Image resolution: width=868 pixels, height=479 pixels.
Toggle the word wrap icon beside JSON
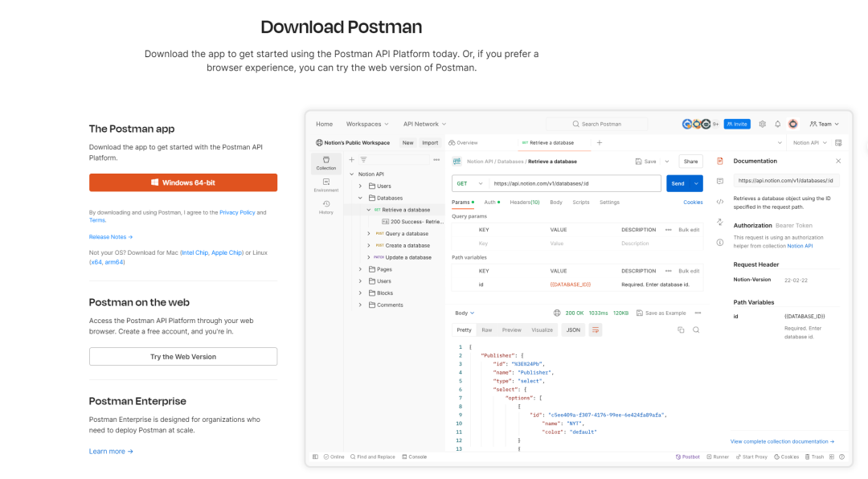point(596,330)
